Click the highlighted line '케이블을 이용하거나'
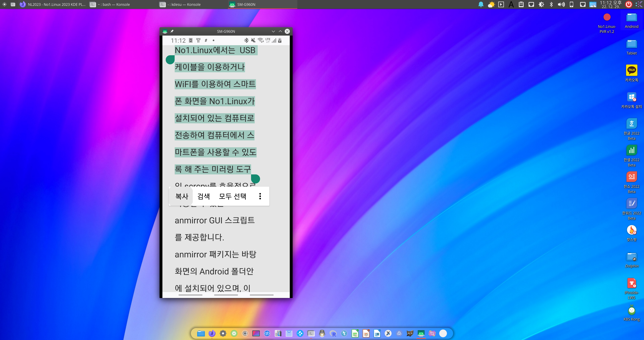Screen dimensions: 644x340 click(210, 67)
